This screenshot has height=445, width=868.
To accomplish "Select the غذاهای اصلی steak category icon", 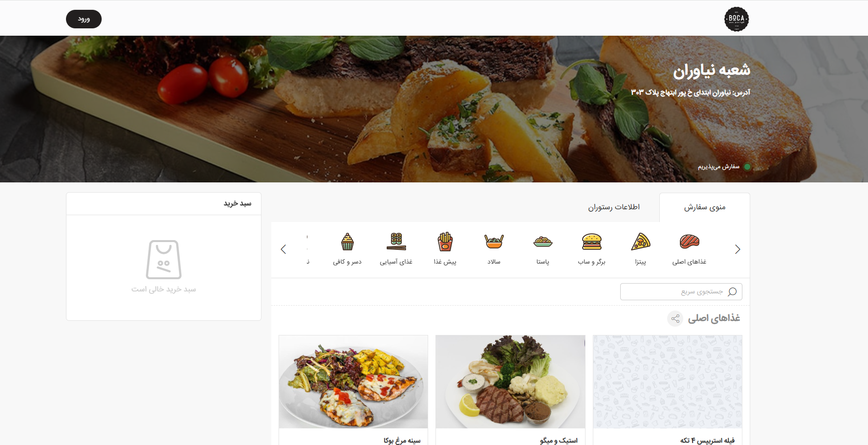I will point(689,242).
